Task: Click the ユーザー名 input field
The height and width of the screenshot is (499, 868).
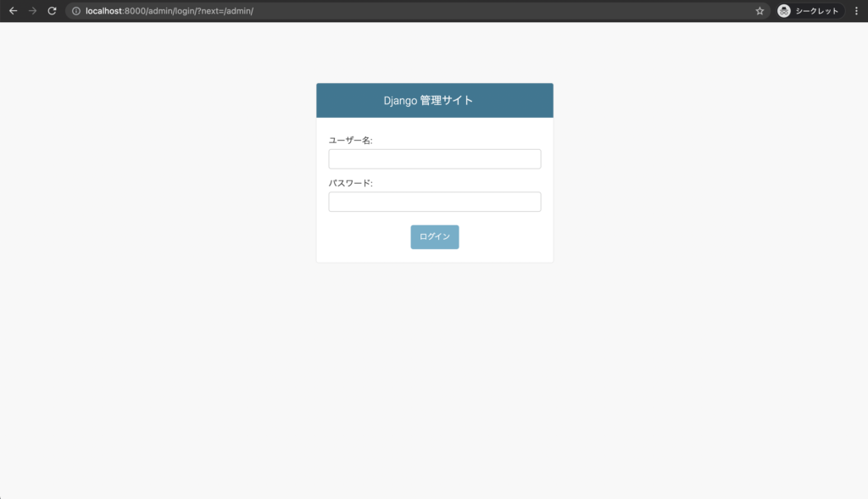Action: click(435, 158)
